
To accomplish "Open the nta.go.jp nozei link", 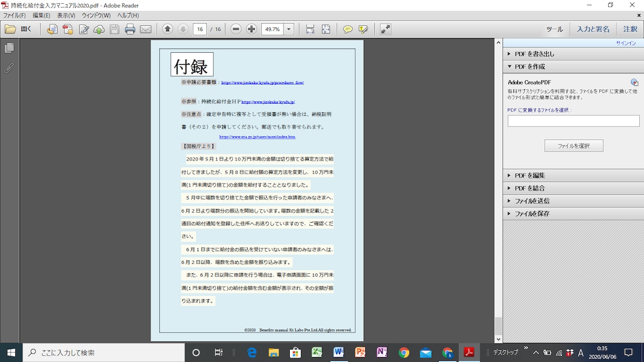I will tap(257, 137).
